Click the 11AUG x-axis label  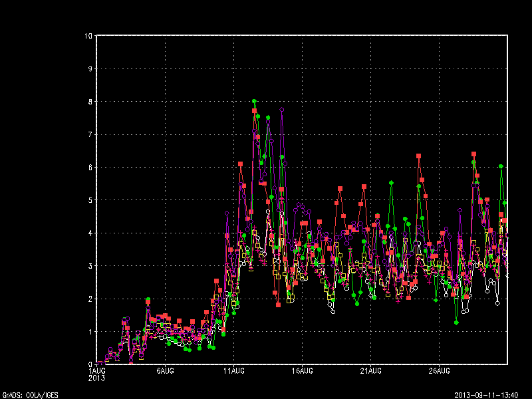[234, 371]
